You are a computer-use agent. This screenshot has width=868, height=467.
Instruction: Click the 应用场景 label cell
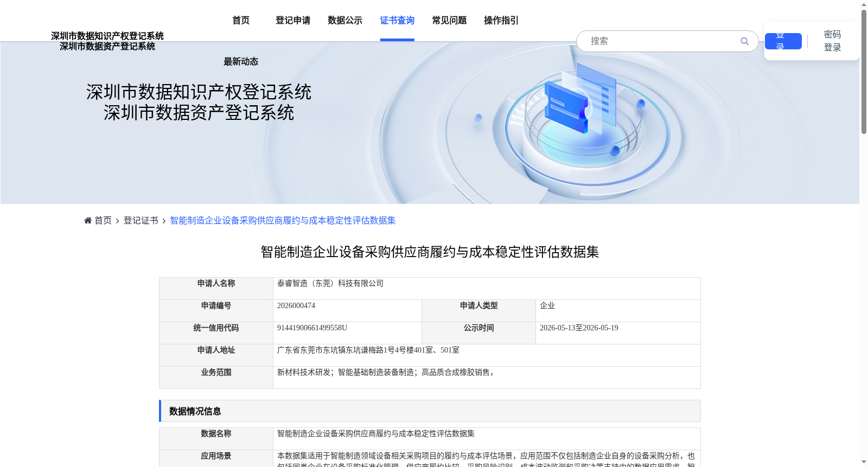click(x=216, y=458)
